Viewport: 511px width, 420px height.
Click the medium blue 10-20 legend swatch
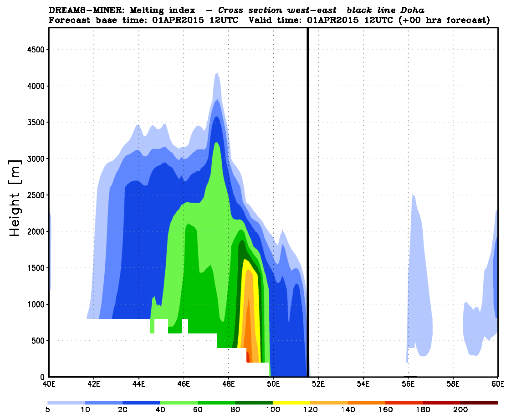[x=104, y=403]
